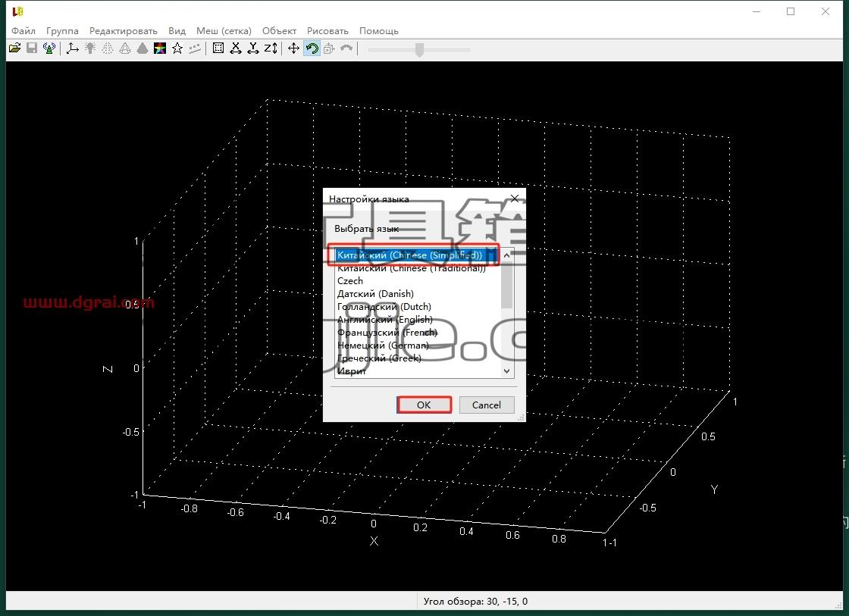849x616 pixels.
Task: Open the Рисовать menu
Action: 327,31
